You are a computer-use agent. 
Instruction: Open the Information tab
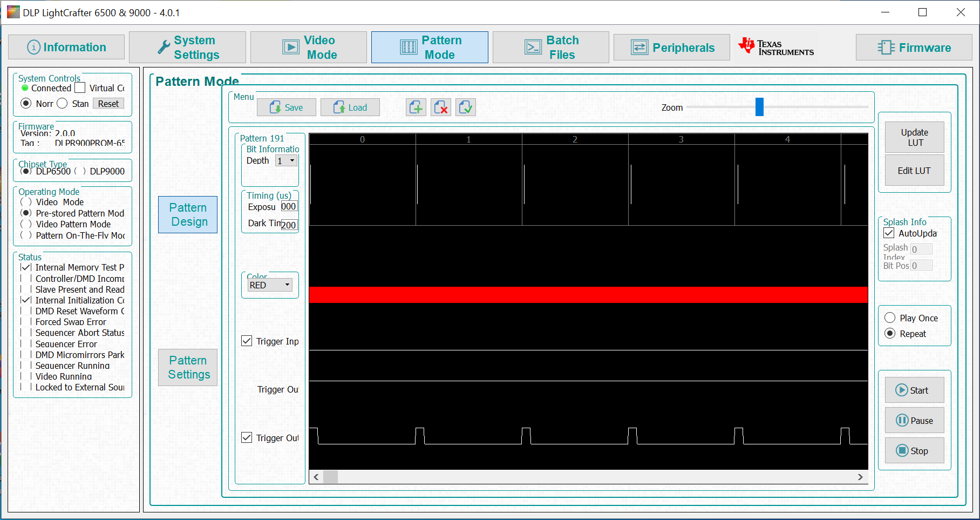(66, 48)
